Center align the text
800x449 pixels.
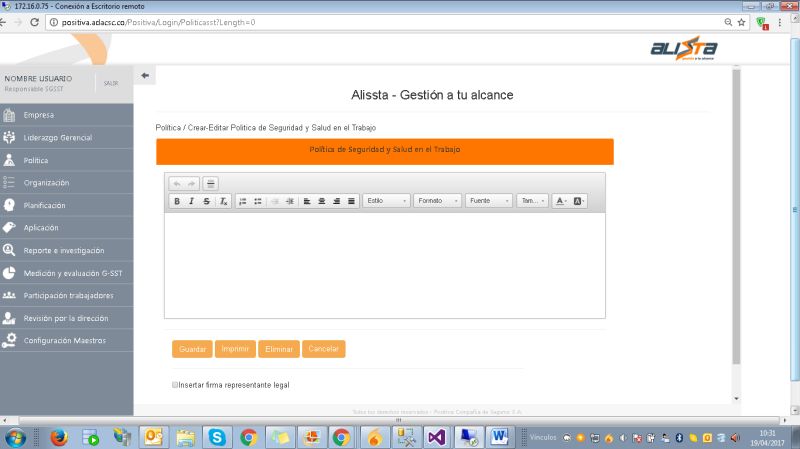point(321,201)
